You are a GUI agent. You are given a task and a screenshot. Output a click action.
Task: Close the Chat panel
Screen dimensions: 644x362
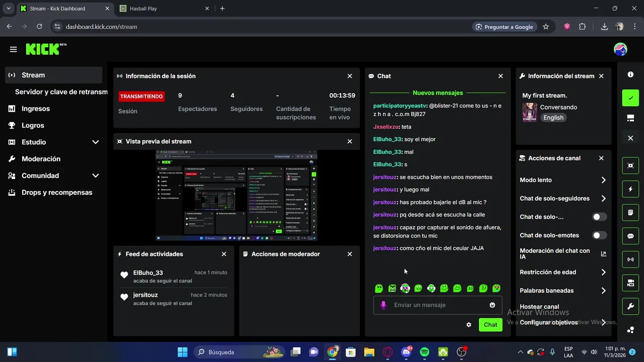(501, 76)
